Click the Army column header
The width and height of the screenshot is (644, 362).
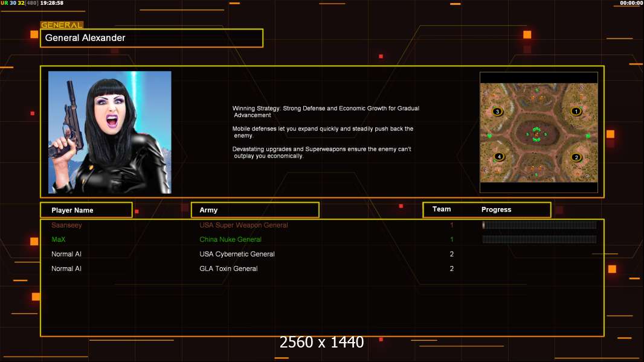255,210
